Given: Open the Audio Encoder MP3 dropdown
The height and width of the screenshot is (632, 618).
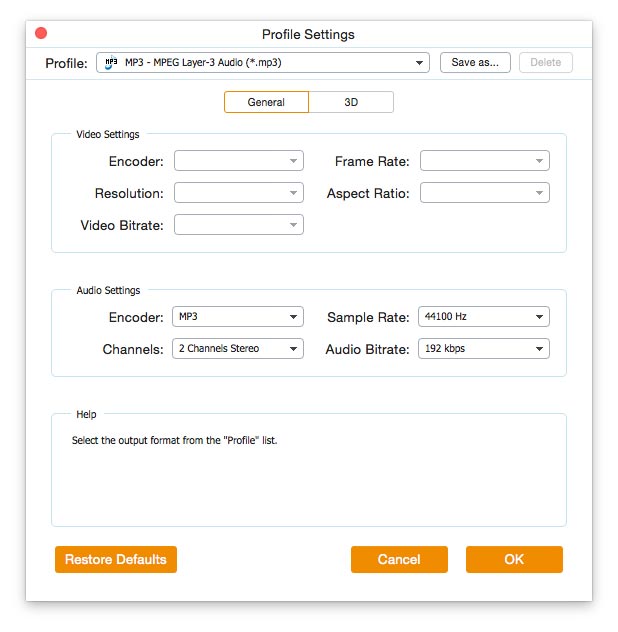Looking at the screenshot, I should 238,317.
